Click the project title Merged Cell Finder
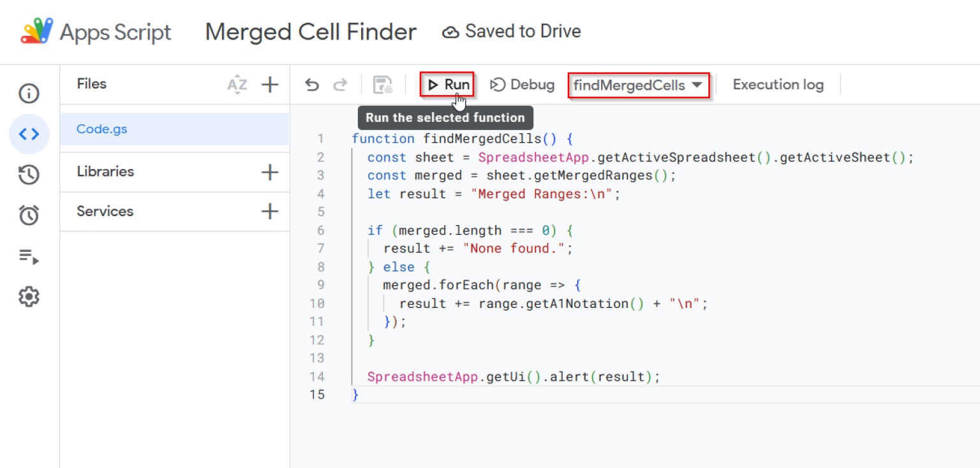Screen dimensions: 980x468 310,32
